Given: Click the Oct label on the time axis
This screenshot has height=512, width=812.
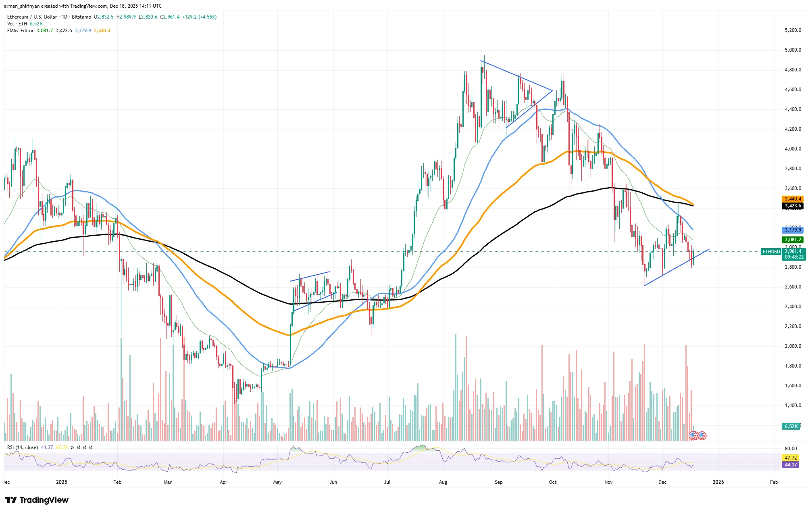Looking at the screenshot, I should coord(552,482).
